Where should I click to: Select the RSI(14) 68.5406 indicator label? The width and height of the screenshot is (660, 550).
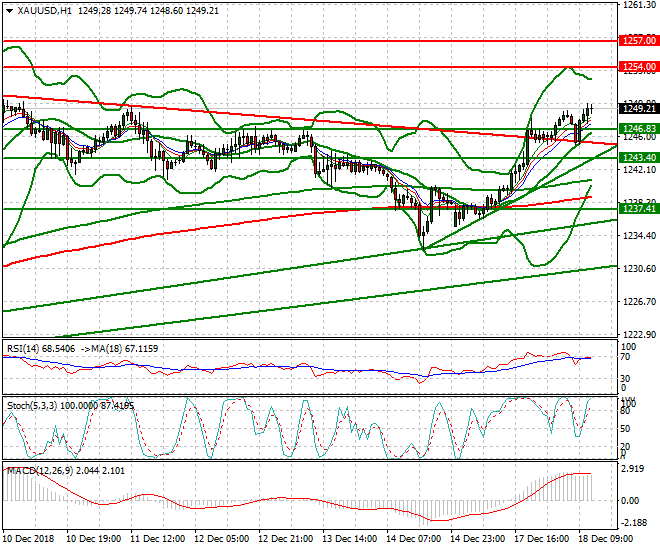click(x=41, y=349)
